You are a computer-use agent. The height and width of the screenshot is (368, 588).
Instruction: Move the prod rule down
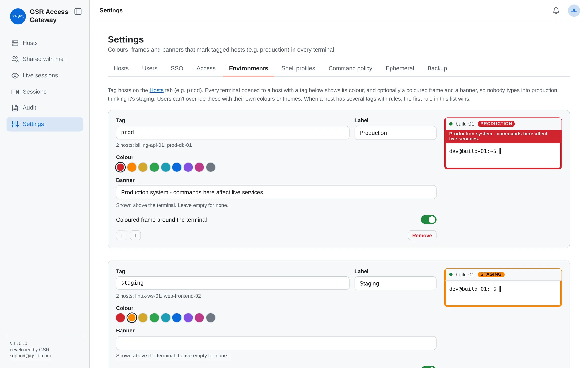click(135, 236)
